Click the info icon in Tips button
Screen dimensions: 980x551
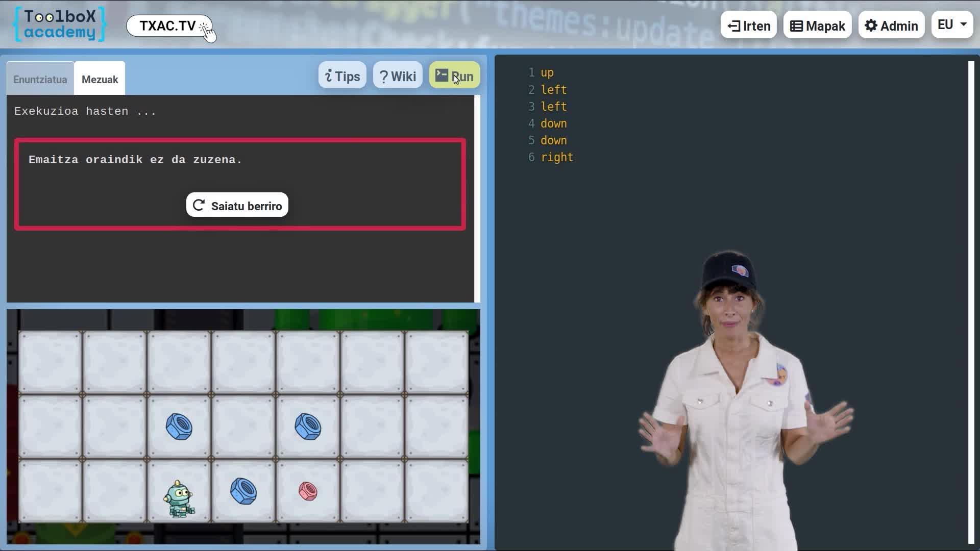(x=329, y=76)
